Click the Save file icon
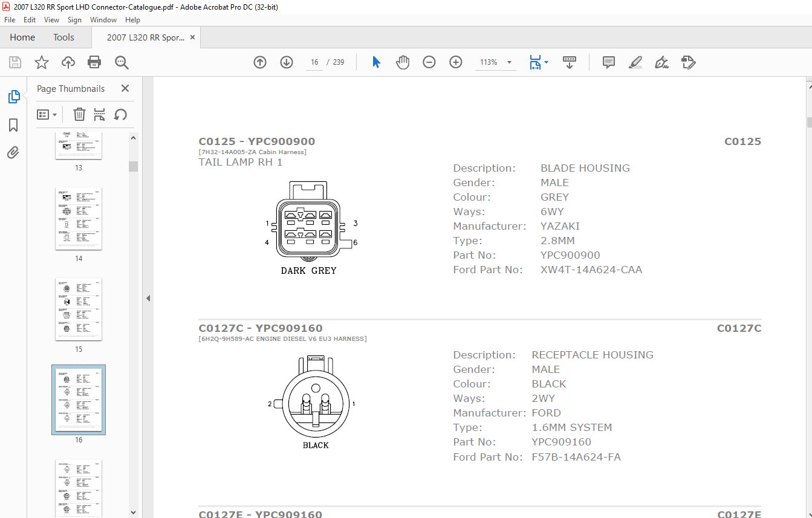This screenshot has width=812, height=518. 15,62
